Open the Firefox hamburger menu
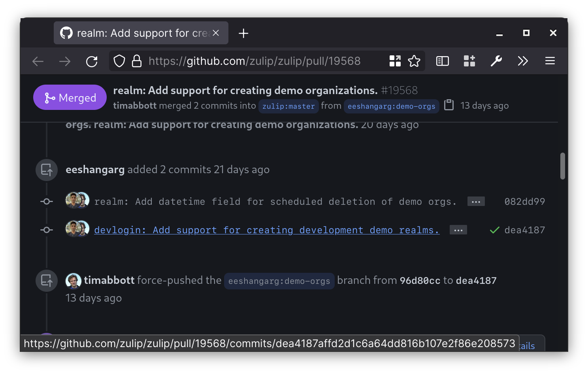 550,61
